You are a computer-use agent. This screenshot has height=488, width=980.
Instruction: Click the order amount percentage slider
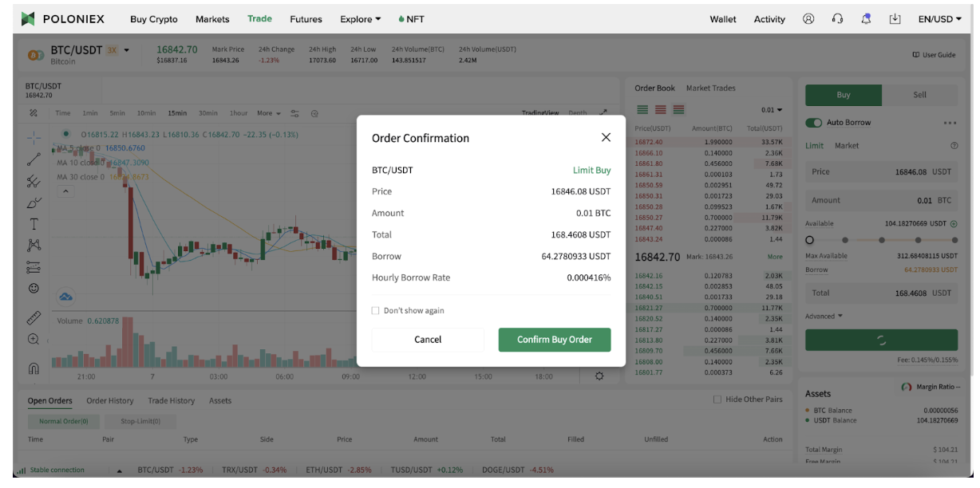click(x=881, y=239)
